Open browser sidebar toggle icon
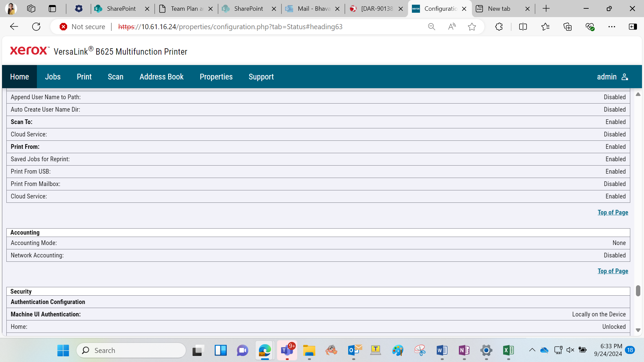 pyautogui.click(x=633, y=27)
